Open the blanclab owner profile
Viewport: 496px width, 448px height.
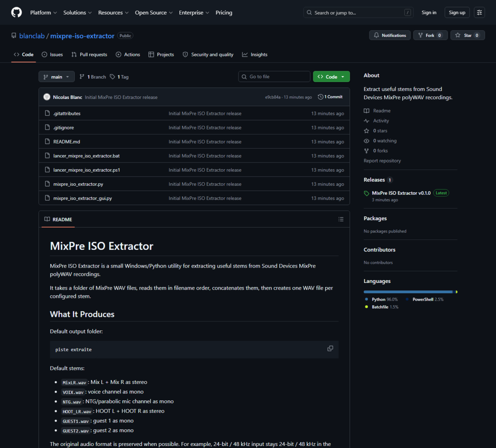32,36
